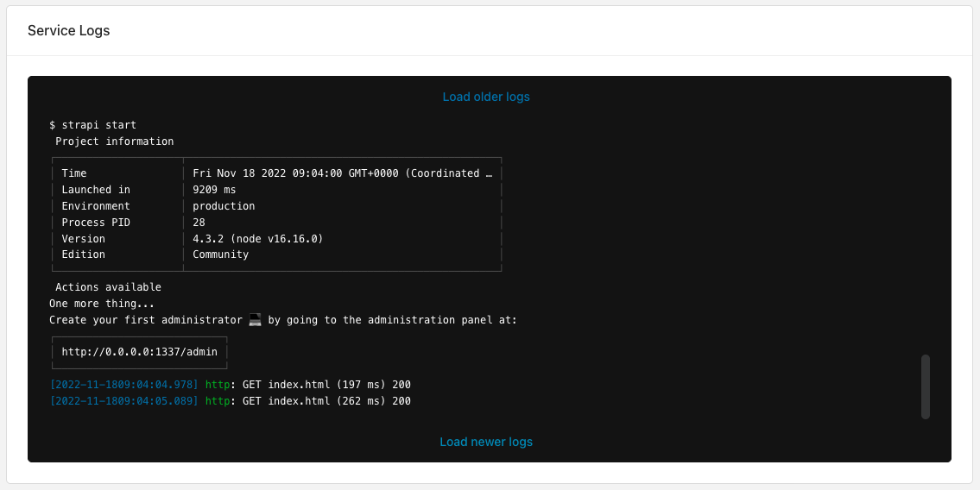Select the Time row label
The height and width of the screenshot is (490, 980).
click(x=73, y=173)
